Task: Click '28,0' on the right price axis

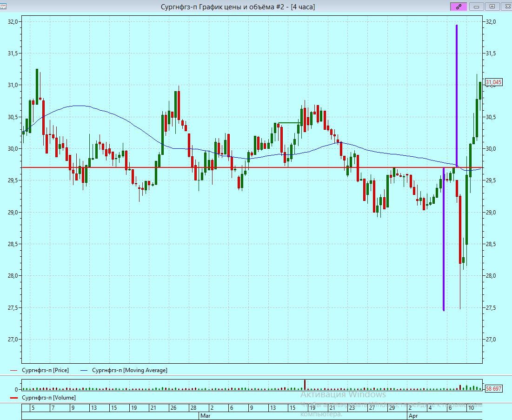Action: point(491,276)
